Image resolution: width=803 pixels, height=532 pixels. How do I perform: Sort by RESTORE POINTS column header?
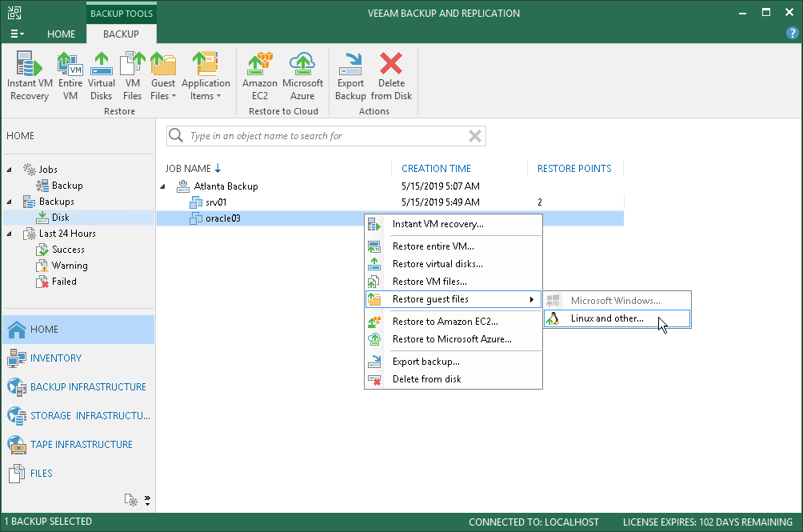coord(574,169)
